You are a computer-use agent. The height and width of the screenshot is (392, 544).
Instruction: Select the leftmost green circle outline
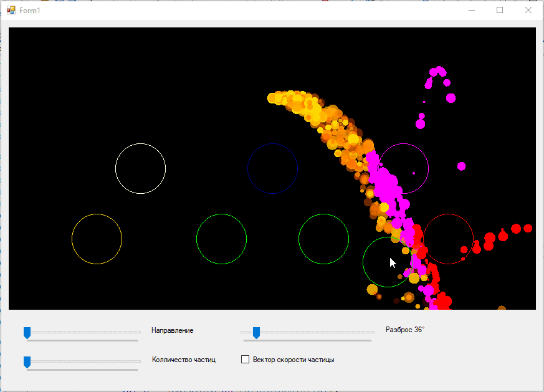click(221, 239)
